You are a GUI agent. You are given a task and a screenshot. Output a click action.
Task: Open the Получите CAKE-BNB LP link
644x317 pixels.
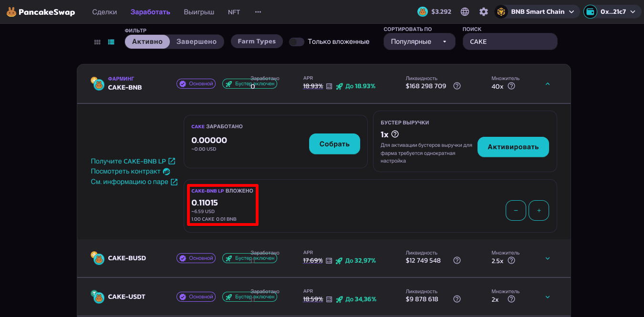[x=133, y=161]
